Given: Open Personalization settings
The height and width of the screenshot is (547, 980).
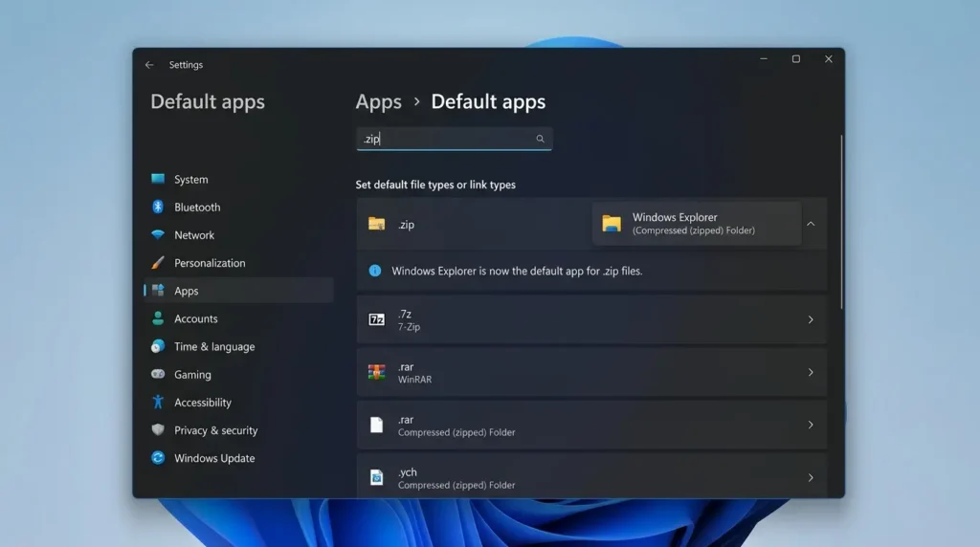Looking at the screenshot, I should point(238,263).
